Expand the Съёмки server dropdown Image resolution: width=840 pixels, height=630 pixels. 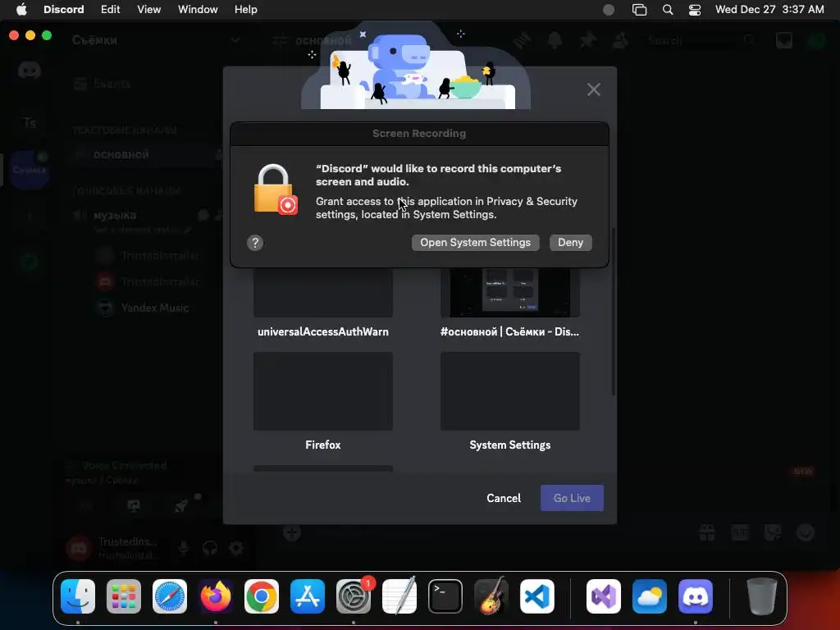click(x=235, y=40)
